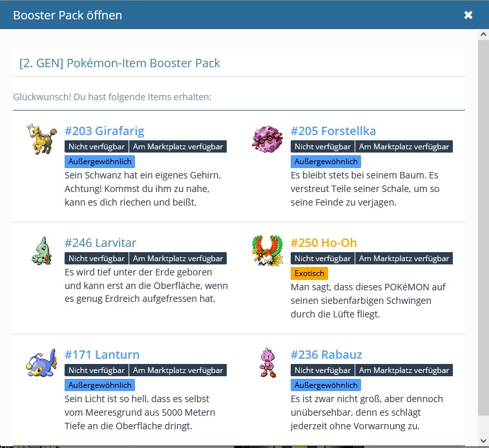The image size is (489, 448).
Task: Open the #236 Rabauz title link
Action: 326,355
